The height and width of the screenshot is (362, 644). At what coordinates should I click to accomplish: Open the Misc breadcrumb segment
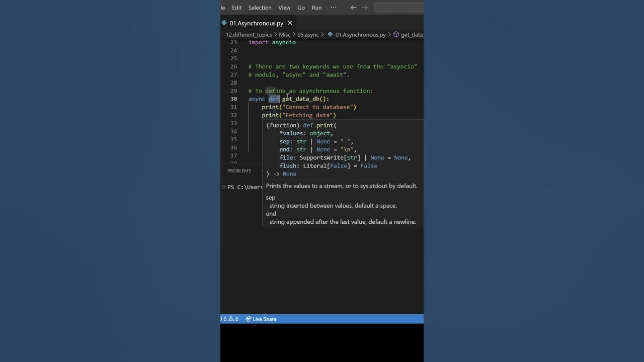[285, 35]
